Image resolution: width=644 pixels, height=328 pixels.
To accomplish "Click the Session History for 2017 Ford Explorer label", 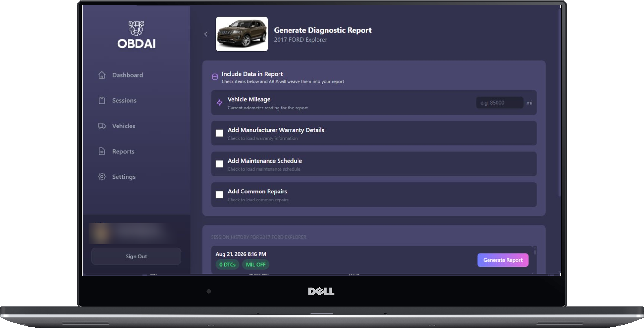I will (259, 237).
